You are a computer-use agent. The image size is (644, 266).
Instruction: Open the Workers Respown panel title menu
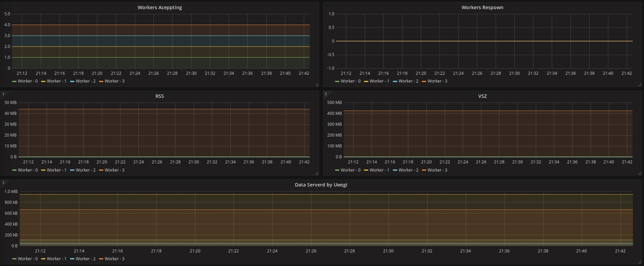pos(482,7)
